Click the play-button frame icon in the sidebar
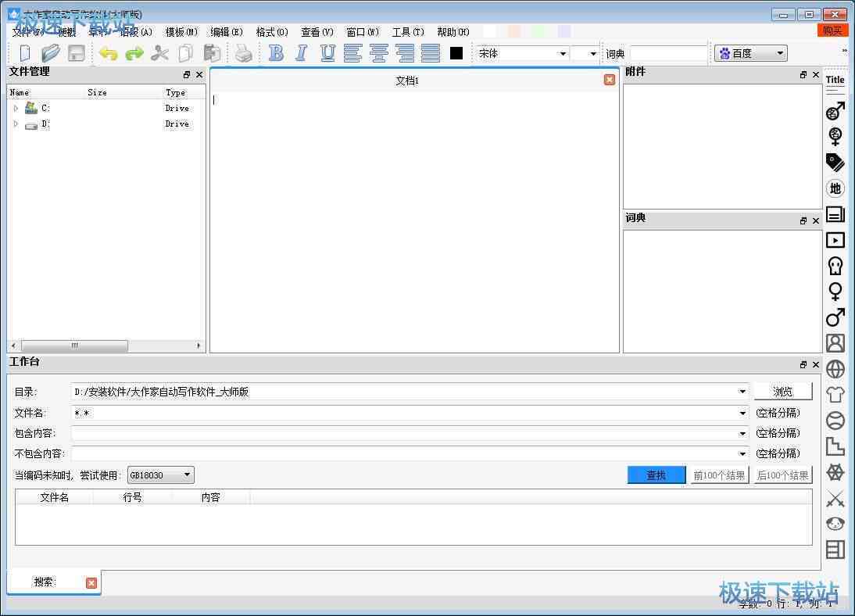The image size is (855, 616). click(835, 240)
